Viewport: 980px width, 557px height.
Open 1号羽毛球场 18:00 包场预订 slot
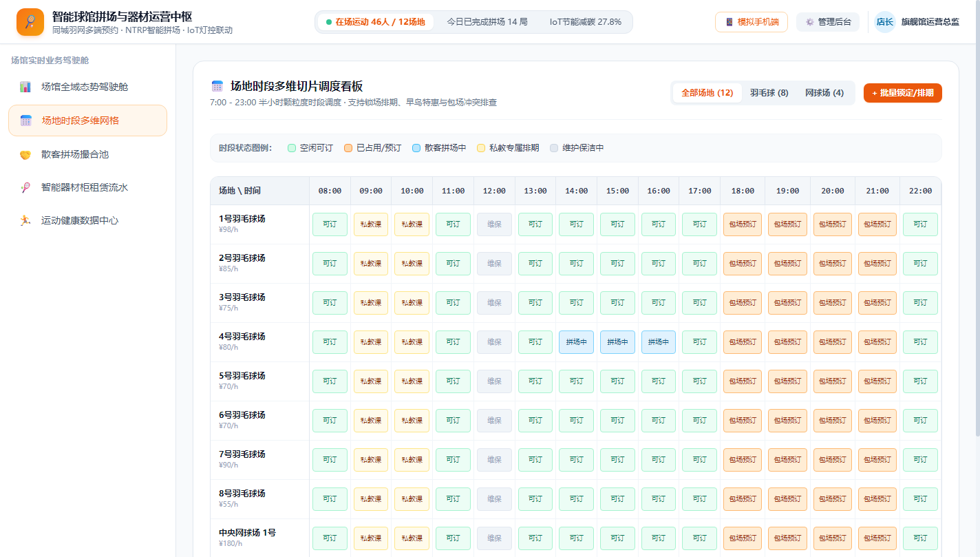[743, 224]
